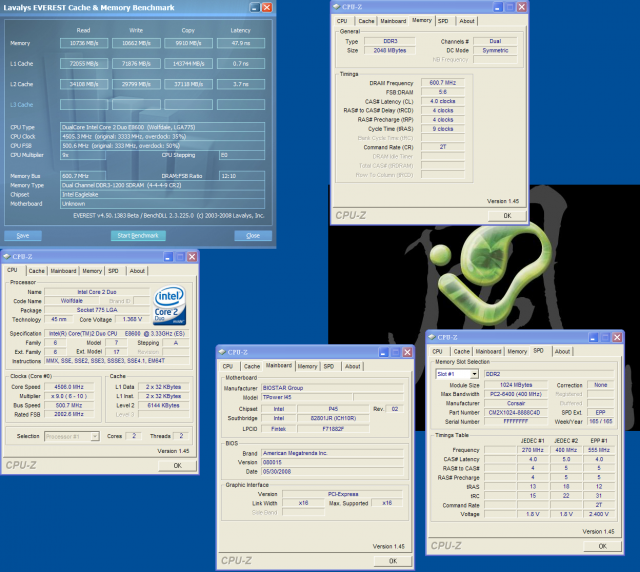Close the CPU-Z SPD window with X
640x572 pixels.
(617, 337)
